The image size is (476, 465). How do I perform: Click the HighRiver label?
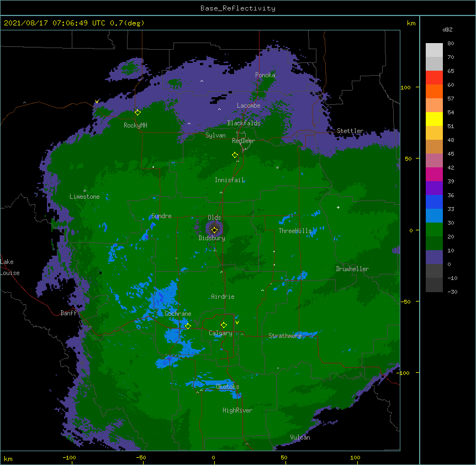pos(237,410)
